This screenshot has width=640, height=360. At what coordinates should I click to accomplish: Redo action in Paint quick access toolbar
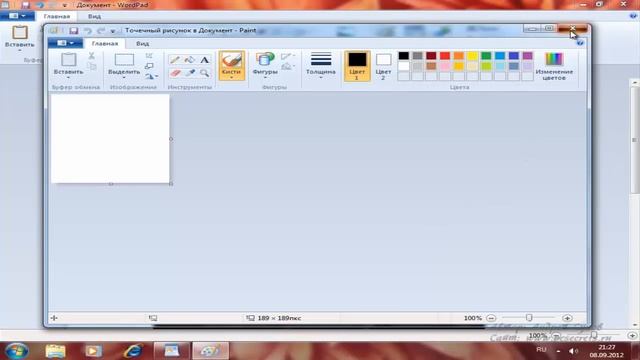point(101,31)
